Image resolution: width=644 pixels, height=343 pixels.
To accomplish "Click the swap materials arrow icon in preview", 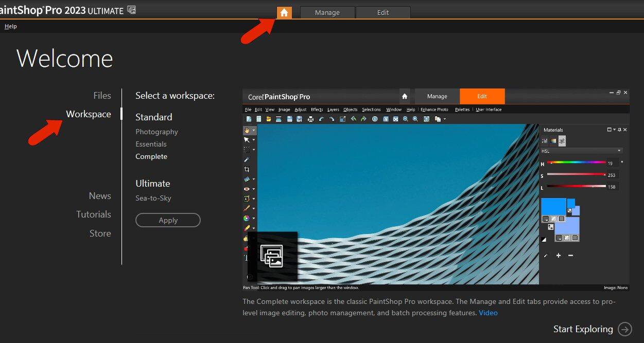I will 550,226.
